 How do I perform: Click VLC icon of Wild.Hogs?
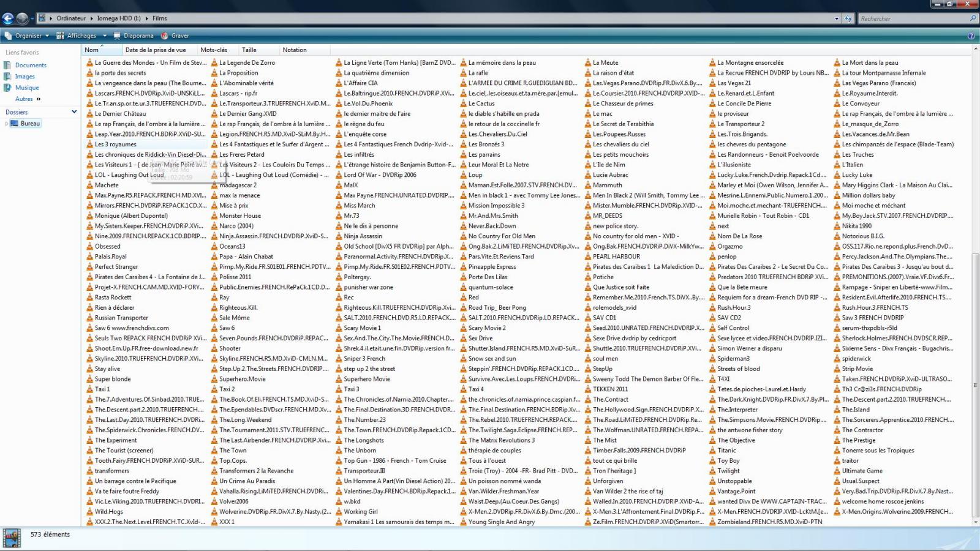[89, 511]
